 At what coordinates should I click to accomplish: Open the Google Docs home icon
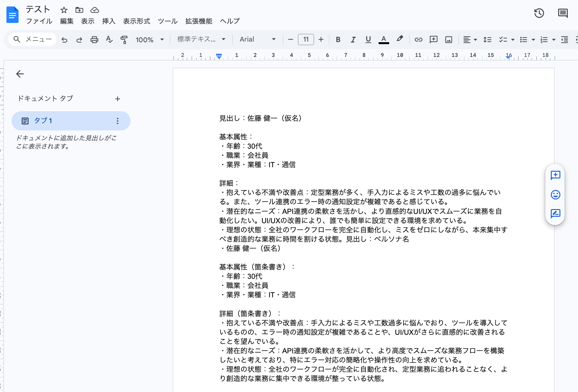[12, 15]
